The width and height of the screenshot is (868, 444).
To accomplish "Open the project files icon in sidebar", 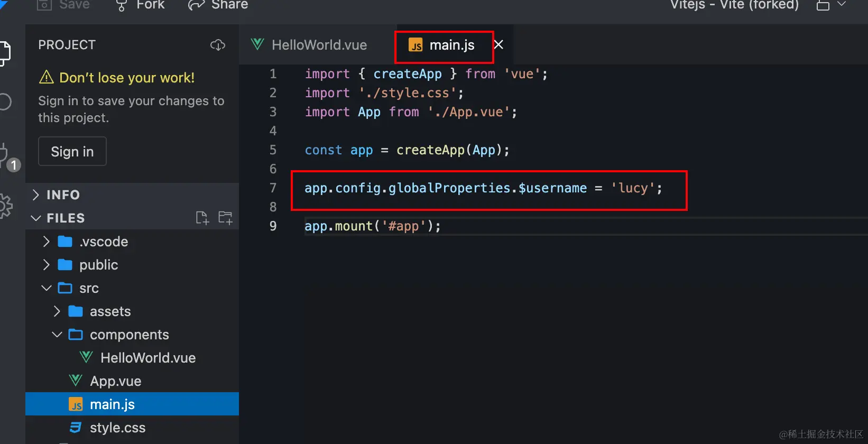I will pyautogui.click(x=5, y=53).
